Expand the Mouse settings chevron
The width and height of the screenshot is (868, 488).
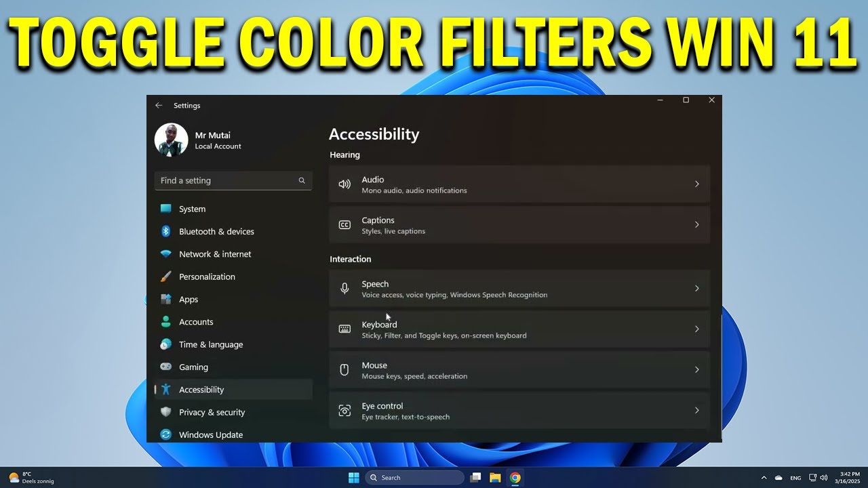[696, 369]
